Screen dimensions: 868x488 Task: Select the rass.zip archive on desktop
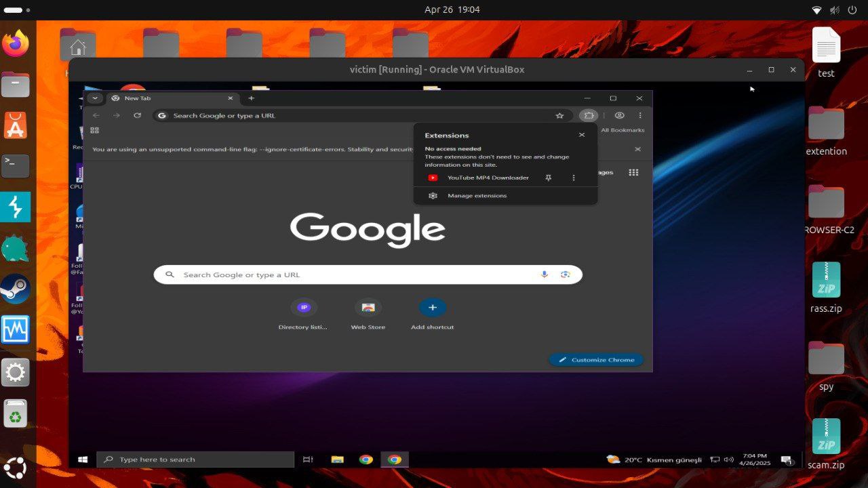[x=826, y=287]
